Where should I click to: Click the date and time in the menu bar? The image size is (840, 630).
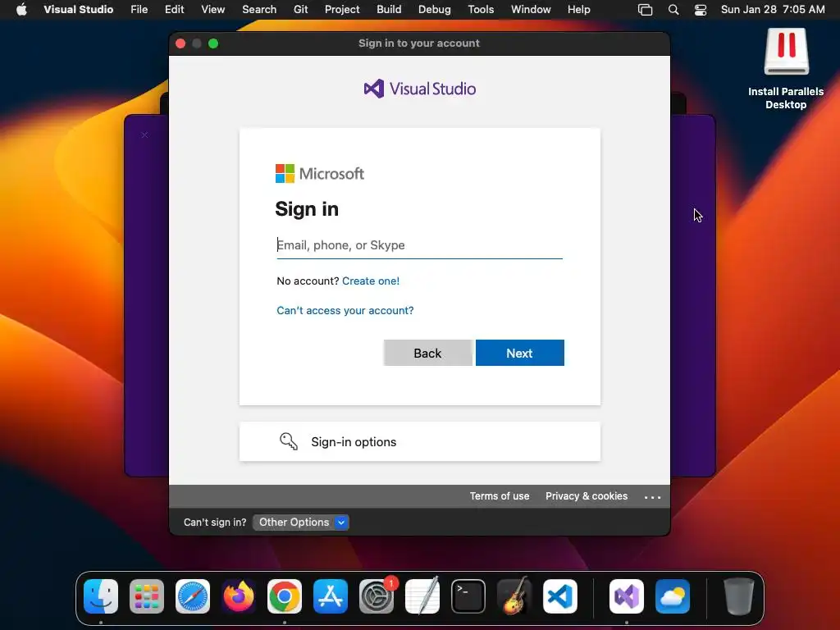click(773, 9)
